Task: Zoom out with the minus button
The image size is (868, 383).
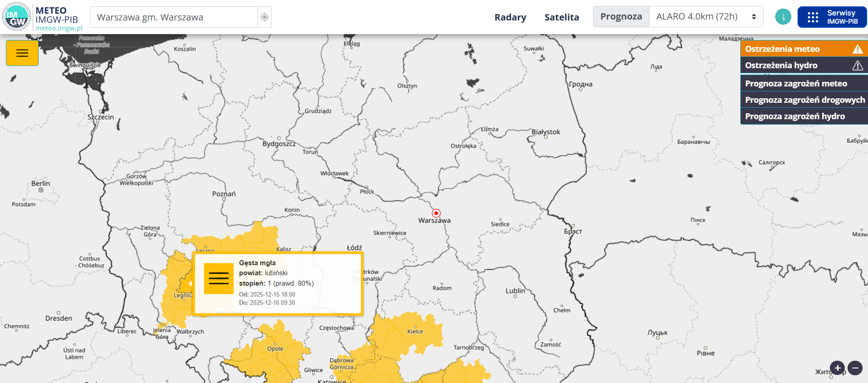Action: (855, 368)
